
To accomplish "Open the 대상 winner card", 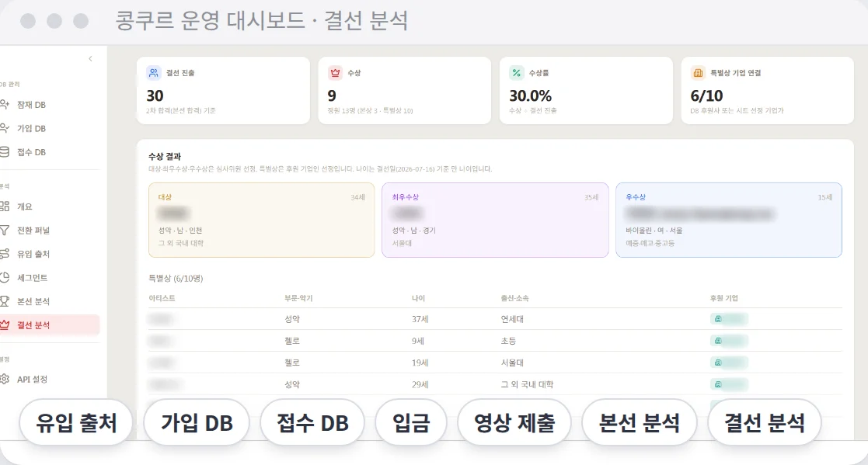I will [x=261, y=220].
